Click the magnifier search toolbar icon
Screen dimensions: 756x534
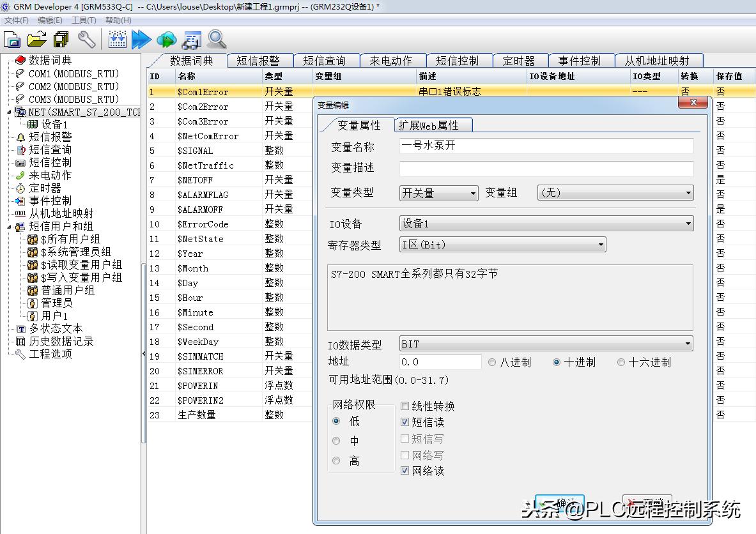coord(216,39)
